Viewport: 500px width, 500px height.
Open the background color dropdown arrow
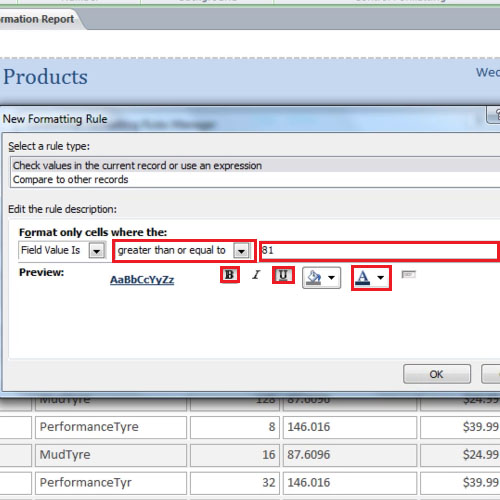click(x=332, y=278)
